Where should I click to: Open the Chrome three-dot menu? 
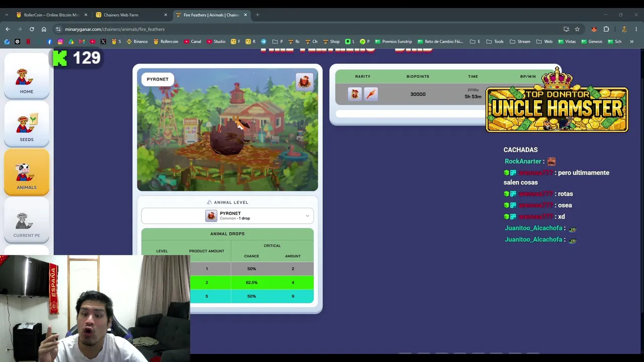tap(636, 29)
